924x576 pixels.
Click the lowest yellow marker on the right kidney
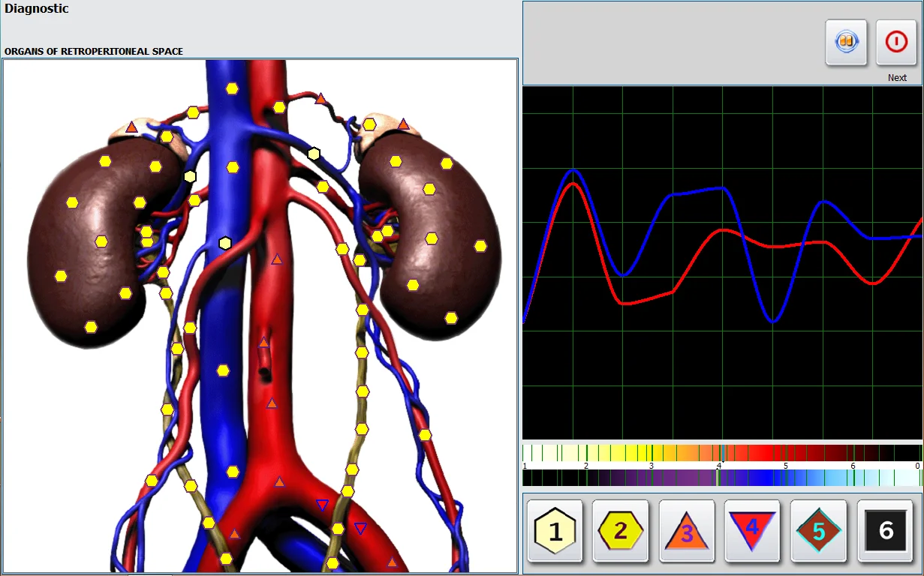[451, 318]
